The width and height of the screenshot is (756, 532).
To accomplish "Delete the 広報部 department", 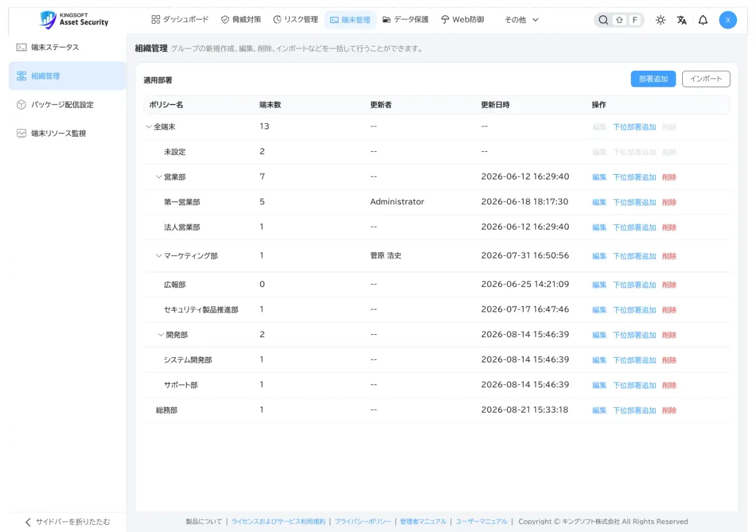I will click(x=669, y=285).
